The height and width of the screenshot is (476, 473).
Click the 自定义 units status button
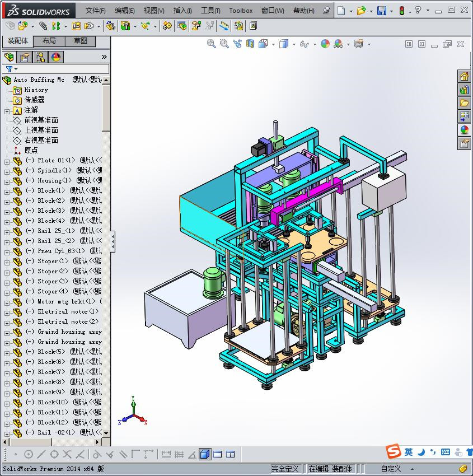(x=391, y=468)
